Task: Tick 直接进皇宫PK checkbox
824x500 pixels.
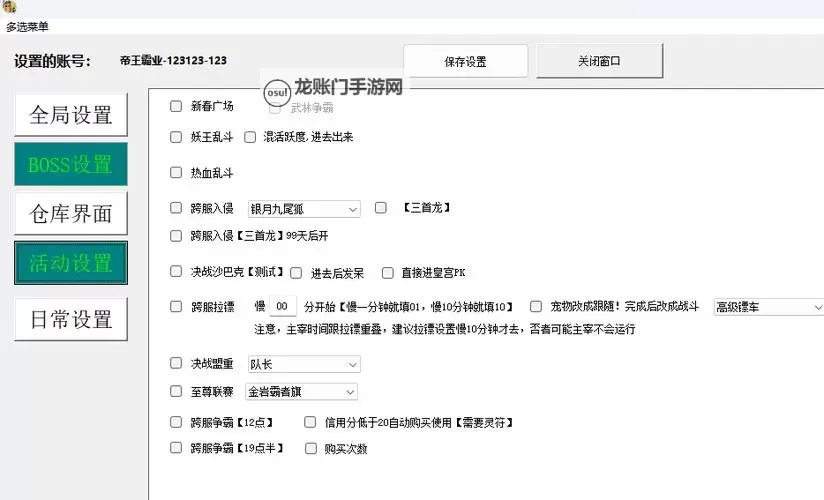Action: [388, 273]
